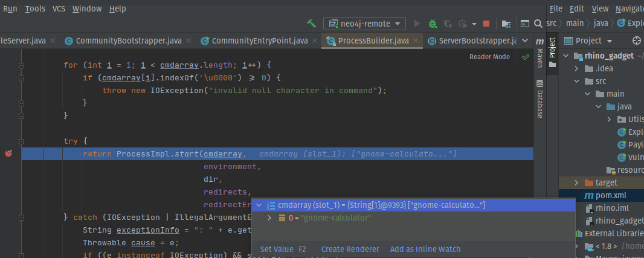644x258 pixels.
Task: Collapse the cmdarray variable node in popup
Action: [x=259, y=205]
